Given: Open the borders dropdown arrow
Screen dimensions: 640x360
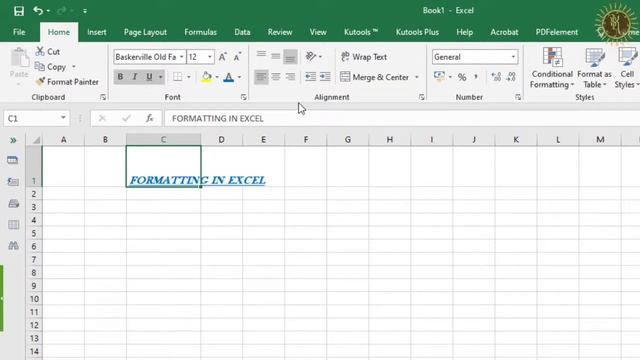Looking at the screenshot, I should click(x=189, y=77).
